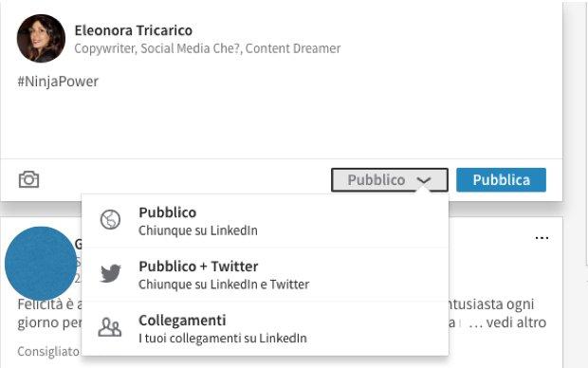Click the Collegamenti people icon
The height and width of the screenshot is (368, 588).
[x=109, y=327]
